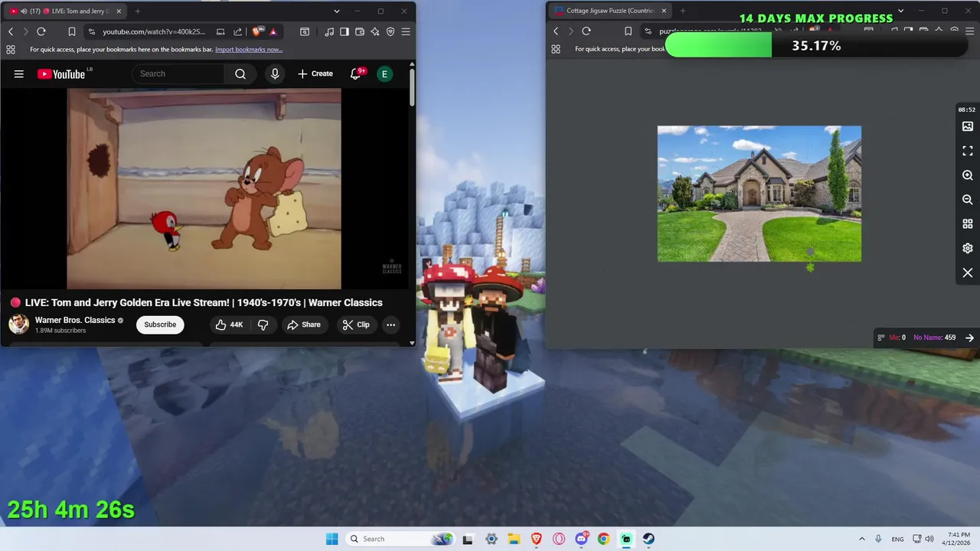
Task: Clip the live stream
Action: tap(356, 324)
